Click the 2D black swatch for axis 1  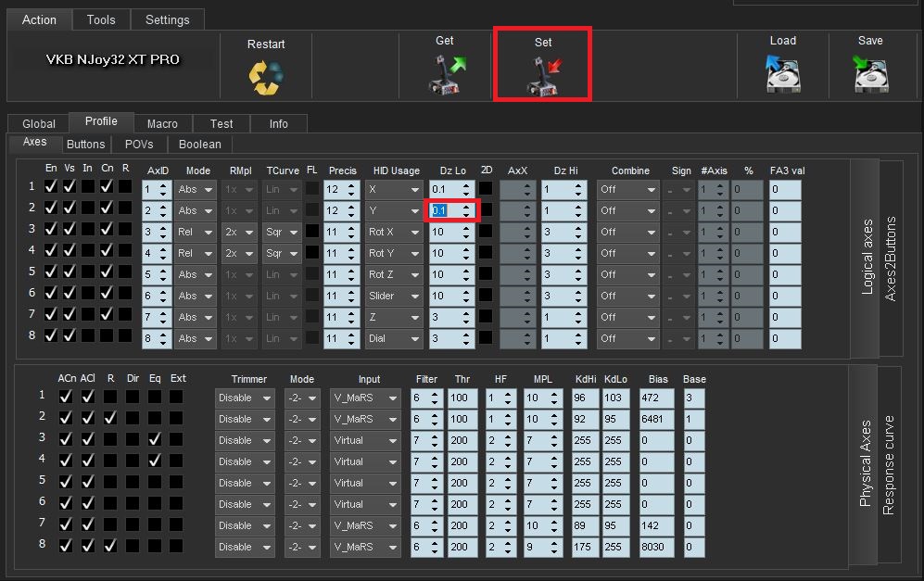click(x=486, y=188)
